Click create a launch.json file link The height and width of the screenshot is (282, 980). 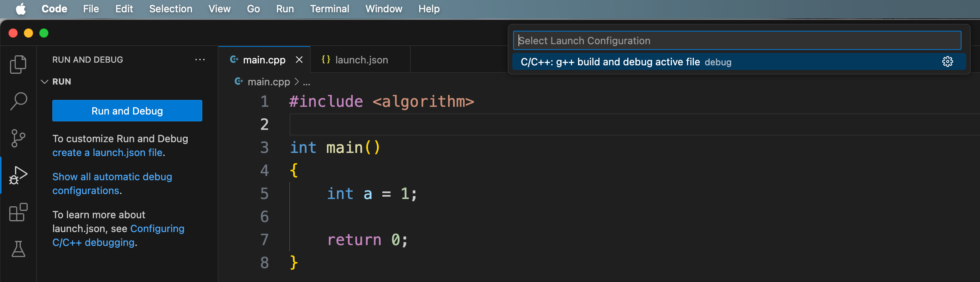(x=107, y=153)
